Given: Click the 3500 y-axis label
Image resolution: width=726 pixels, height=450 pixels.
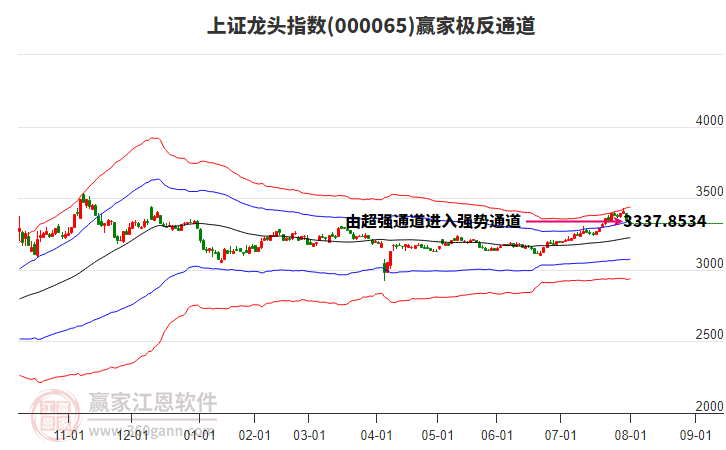Looking at the screenshot, I should click(x=709, y=192).
